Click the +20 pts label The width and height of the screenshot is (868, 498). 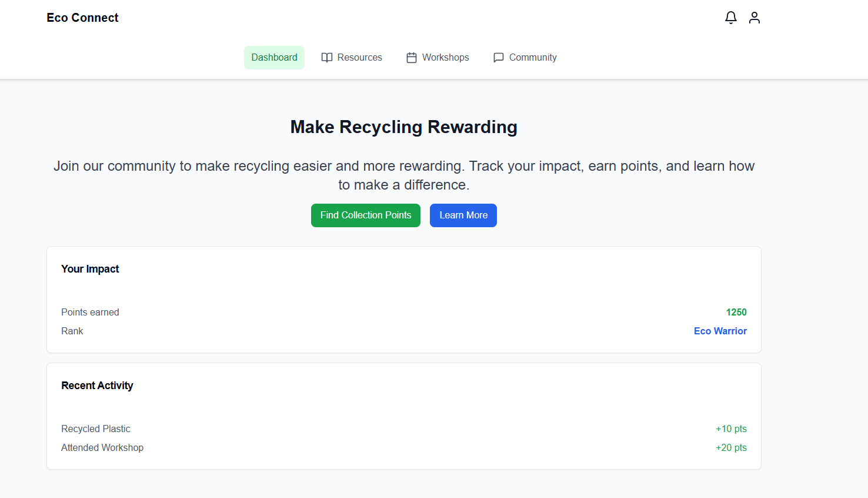(x=731, y=447)
